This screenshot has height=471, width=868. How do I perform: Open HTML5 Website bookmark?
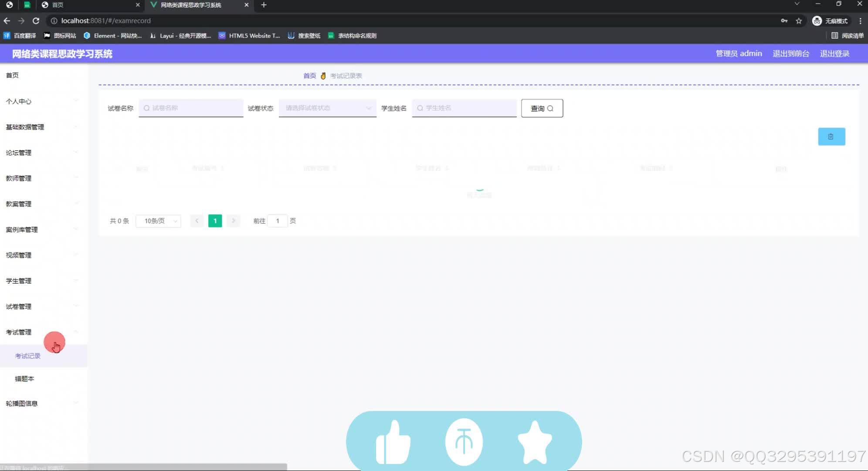(x=249, y=36)
